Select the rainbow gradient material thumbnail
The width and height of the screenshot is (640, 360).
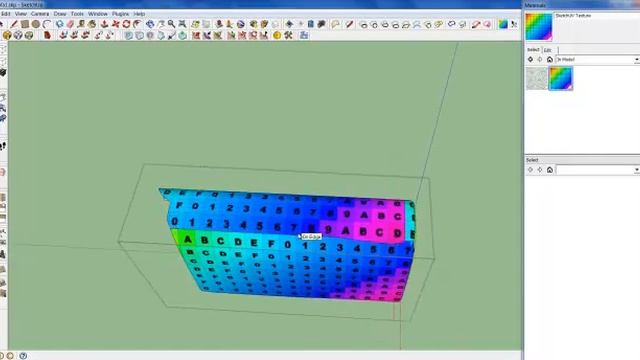(561, 78)
